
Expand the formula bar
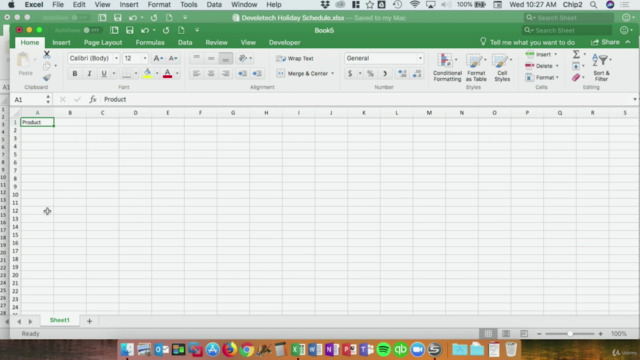coord(634,99)
